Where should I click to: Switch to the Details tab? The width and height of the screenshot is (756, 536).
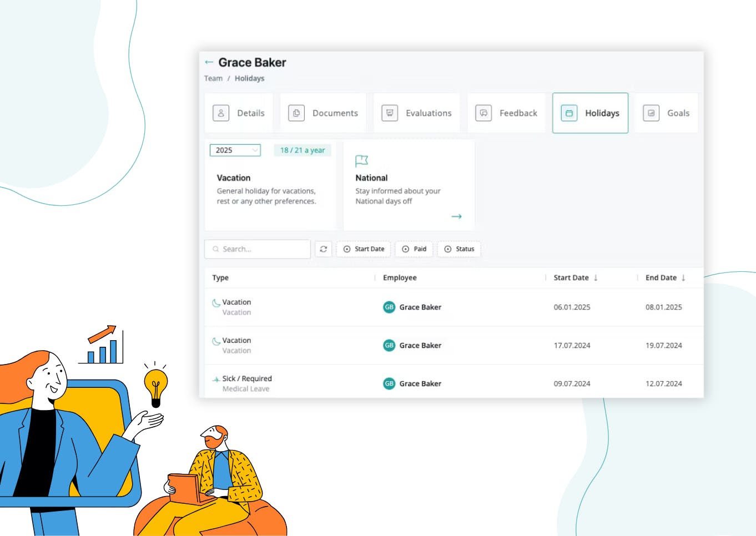coord(239,113)
